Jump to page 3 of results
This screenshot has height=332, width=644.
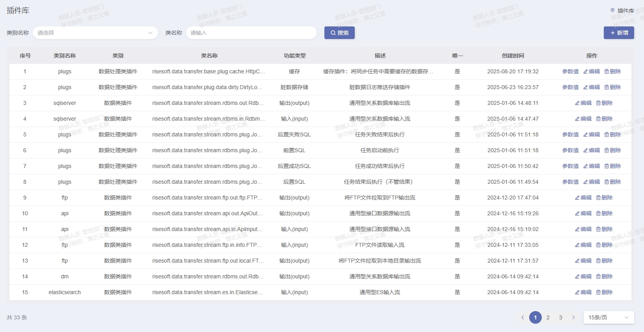coord(560,318)
